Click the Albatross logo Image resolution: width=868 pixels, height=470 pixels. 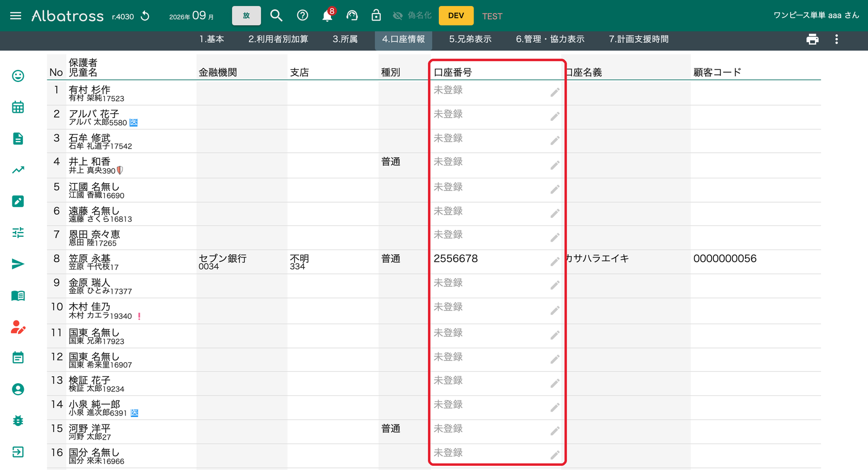click(x=67, y=16)
